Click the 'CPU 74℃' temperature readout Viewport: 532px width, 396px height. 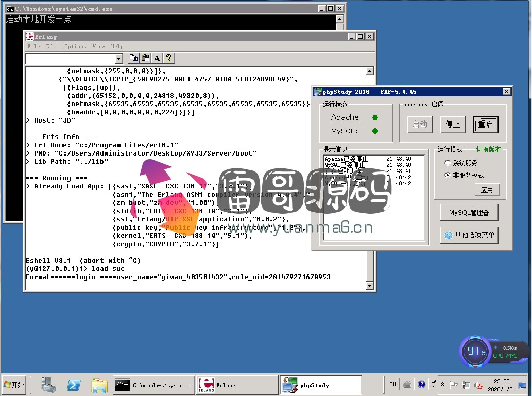coord(505,356)
